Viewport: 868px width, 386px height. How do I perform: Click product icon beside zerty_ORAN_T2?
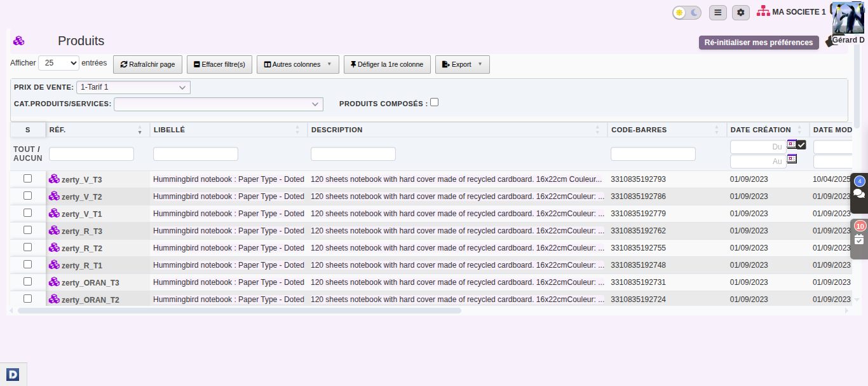(x=54, y=300)
